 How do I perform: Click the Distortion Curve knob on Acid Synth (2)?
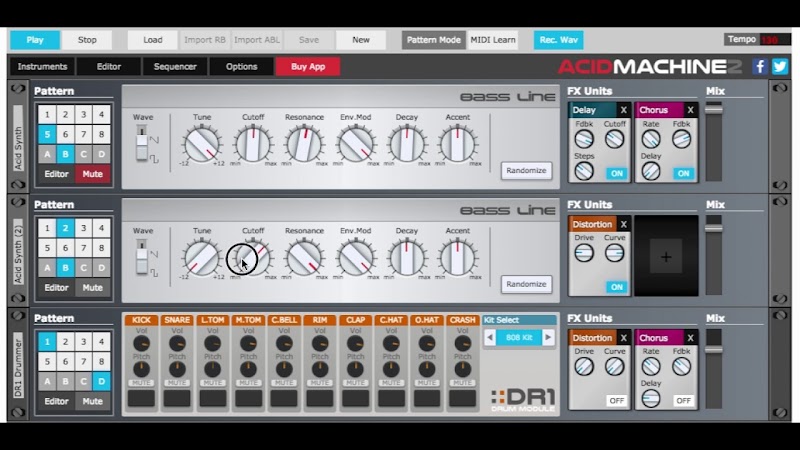point(614,253)
